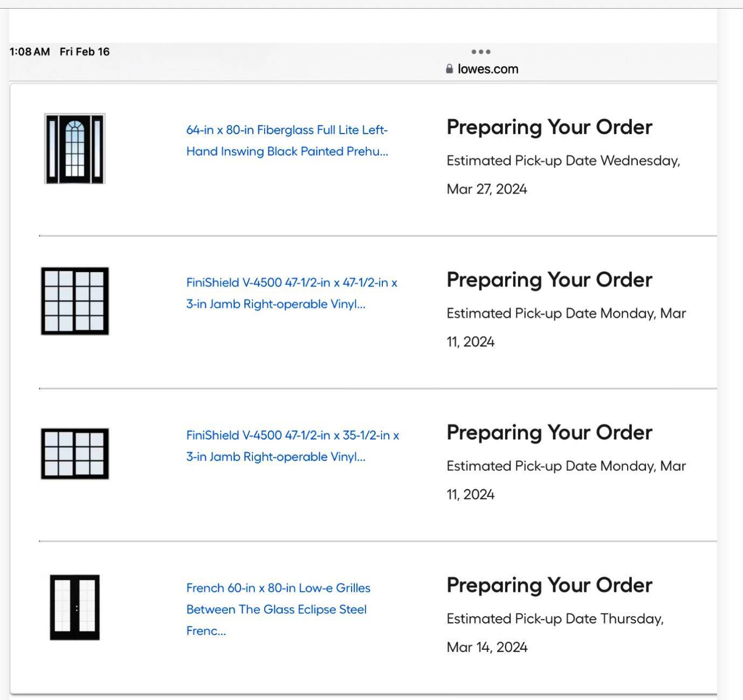This screenshot has width=743, height=700.
Task: Tap the three-dot multitasking icon
Action: 480,52
